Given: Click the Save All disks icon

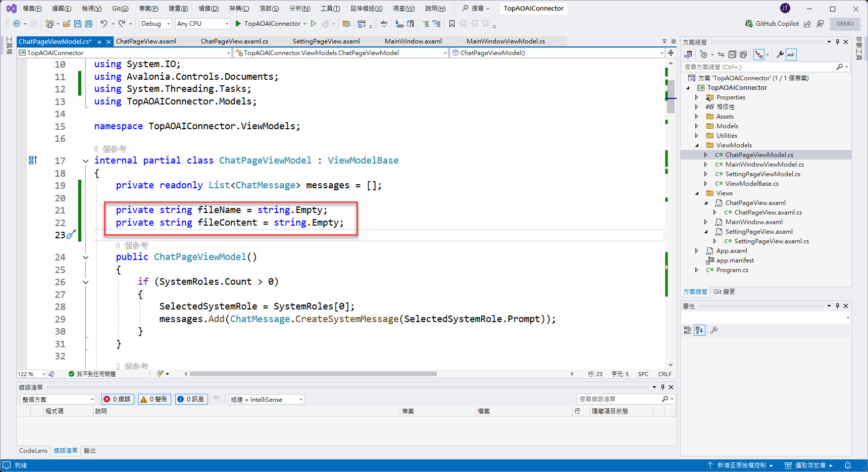Looking at the screenshot, I should pos(89,24).
